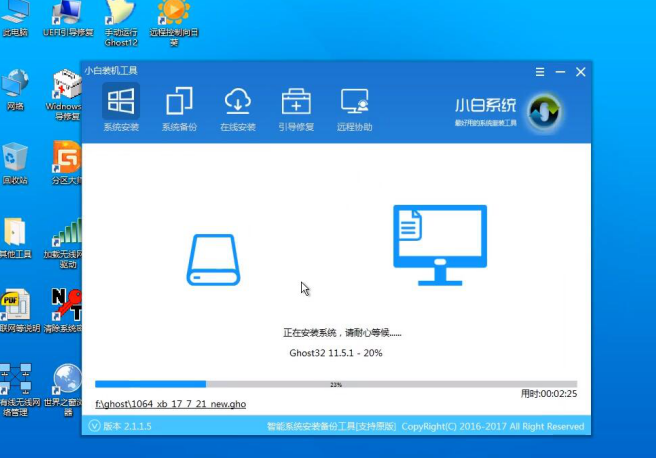Click the Ghost32 11.5.1 - 20% status text
656x458 pixels.
336,353
